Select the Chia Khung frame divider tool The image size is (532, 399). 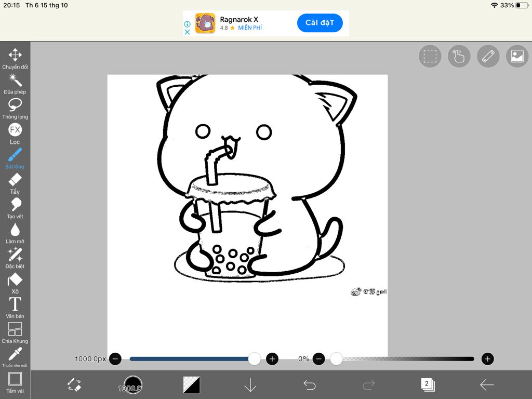tap(15, 333)
